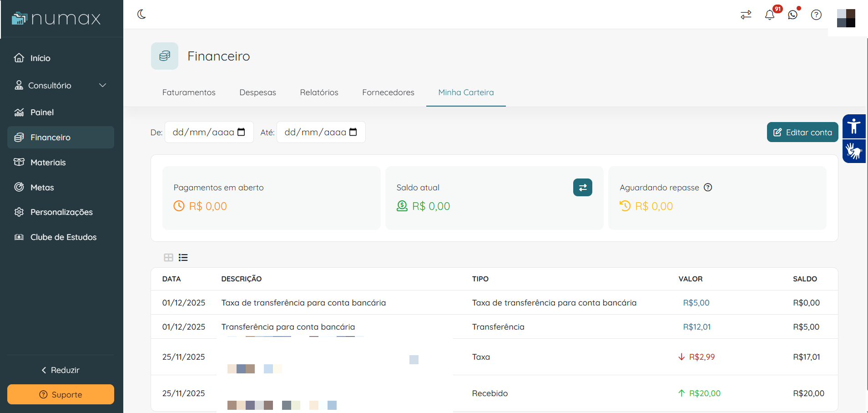
Task: Expand the Consultório menu chevron
Action: point(103,85)
